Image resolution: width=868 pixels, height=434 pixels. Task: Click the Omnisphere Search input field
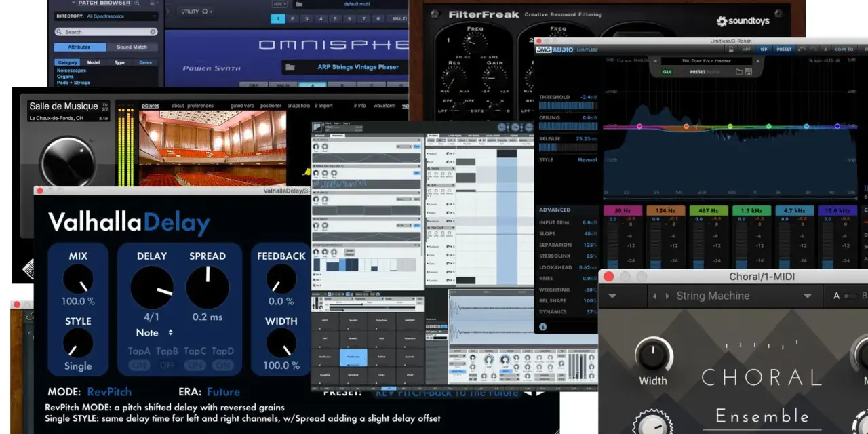(x=106, y=32)
